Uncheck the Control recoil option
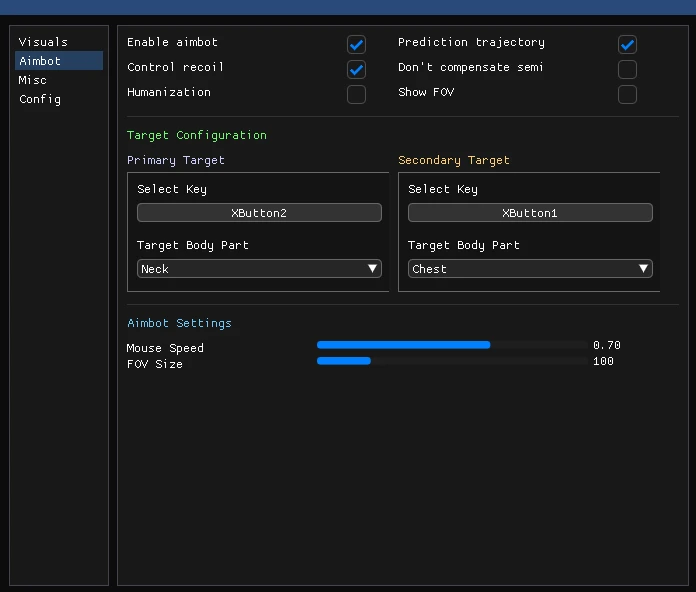696x592 pixels. [356, 70]
